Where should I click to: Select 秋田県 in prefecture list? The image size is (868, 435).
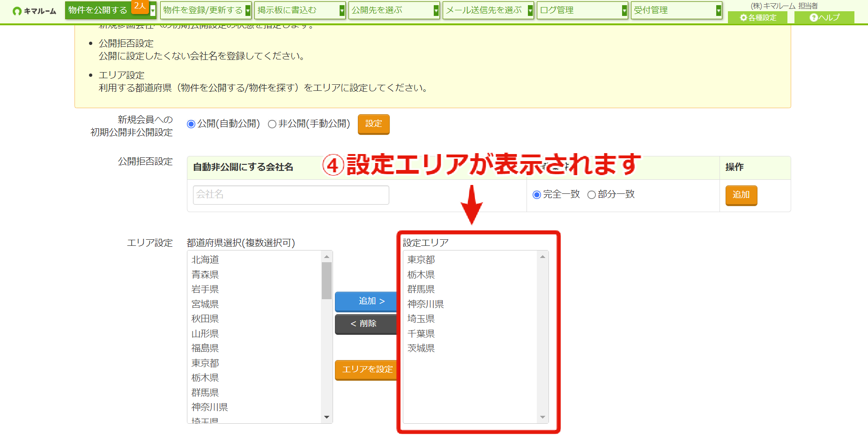[254, 319]
